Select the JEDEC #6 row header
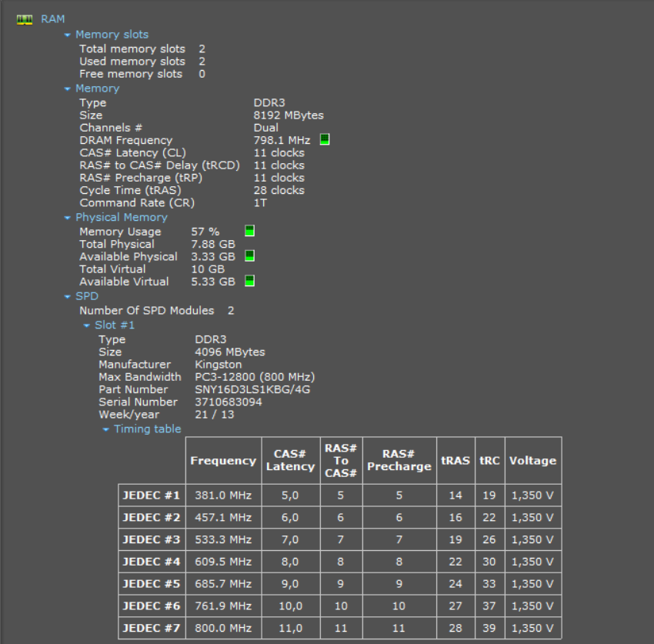 tap(152, 606)
